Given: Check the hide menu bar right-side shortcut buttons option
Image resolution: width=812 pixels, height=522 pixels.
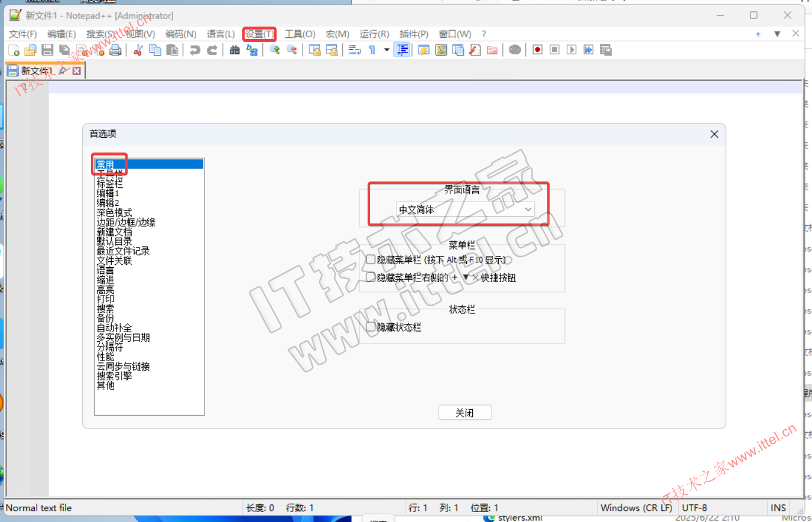Looking at the screenshot, I should [x=371, y=277].
